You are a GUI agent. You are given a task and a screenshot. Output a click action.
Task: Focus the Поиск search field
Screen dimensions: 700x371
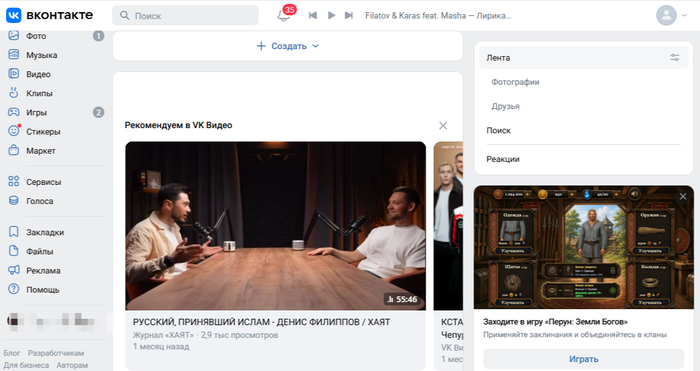(x=185, y=16)
